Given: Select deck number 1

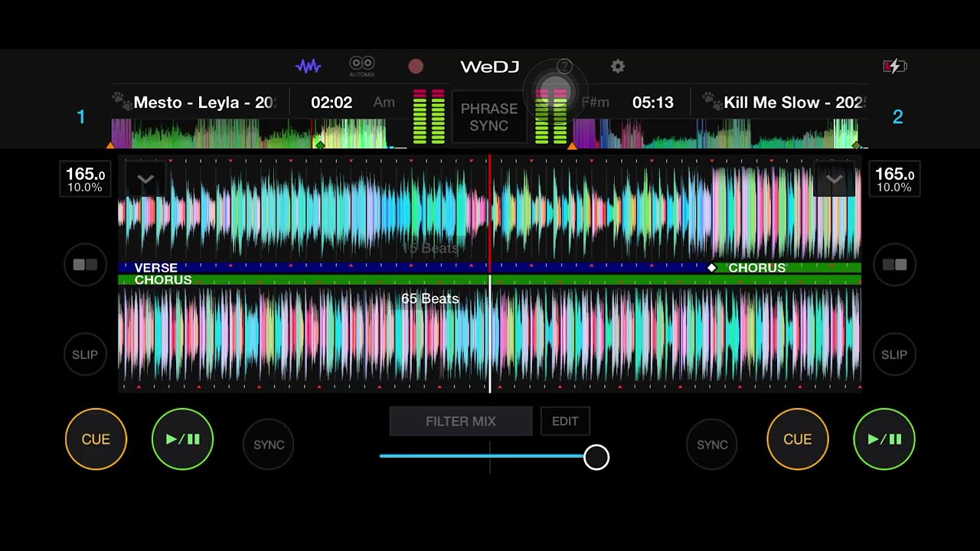Looking at the screenshot, I should pyautogui.click(x=81, y=117).
